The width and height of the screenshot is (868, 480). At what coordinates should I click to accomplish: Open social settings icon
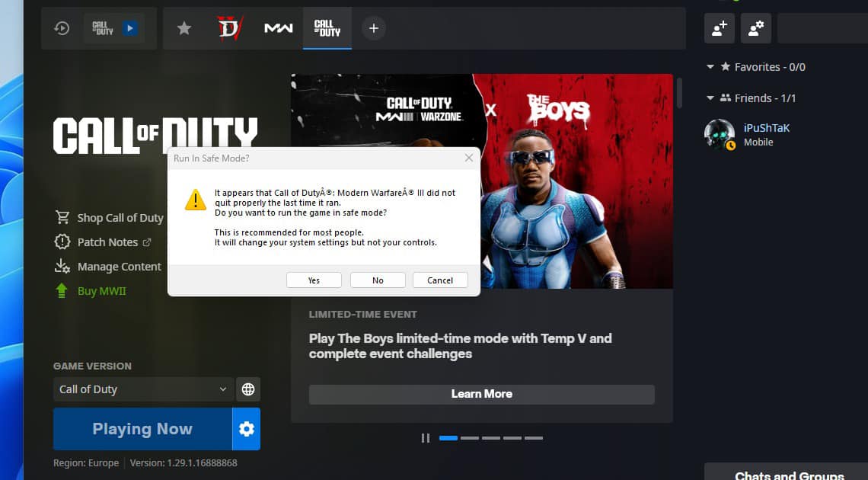(x=755, y=28)
